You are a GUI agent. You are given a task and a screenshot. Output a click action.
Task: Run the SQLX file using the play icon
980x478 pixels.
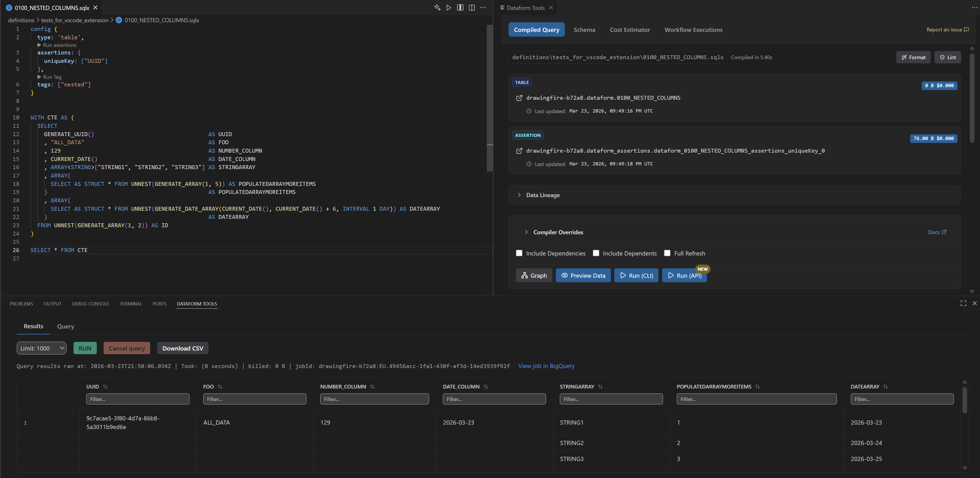coord(448,7)
